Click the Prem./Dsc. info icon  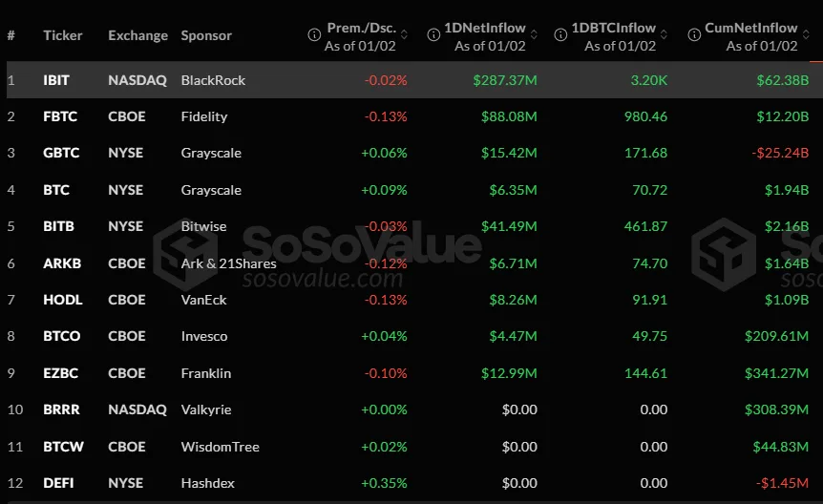(314, 34)
